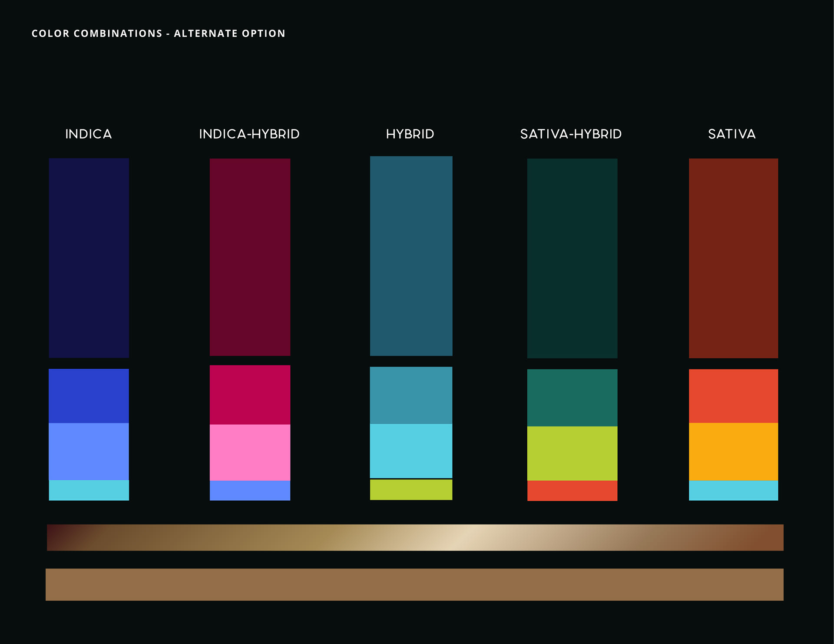Click the slate teal Hybrid swatch
This screenshot has width=834, height=644.
[x=411, y=256]
